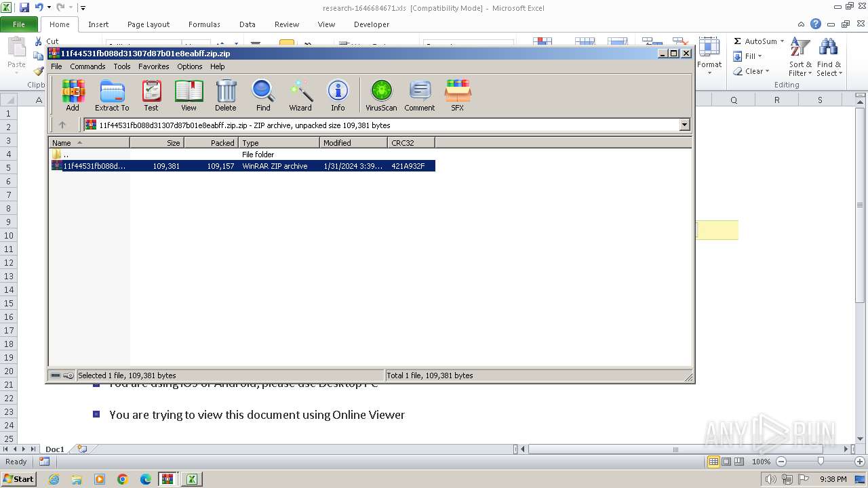Image resolution: width=868 pixels, height=488 pixels.
Task: Open Microsoft Edge from taskbar
Action: click(x=146, y=479)
